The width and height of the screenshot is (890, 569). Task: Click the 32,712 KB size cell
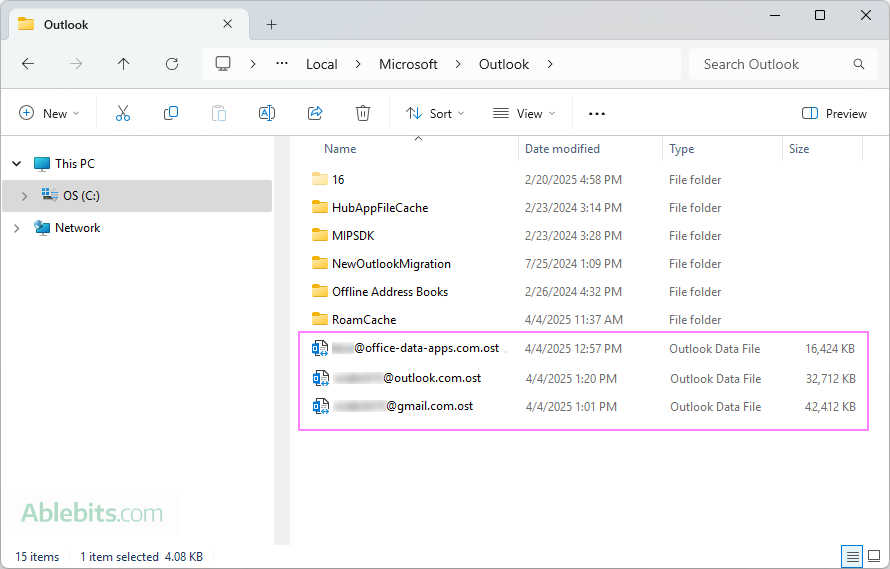(x=830, y=379)
